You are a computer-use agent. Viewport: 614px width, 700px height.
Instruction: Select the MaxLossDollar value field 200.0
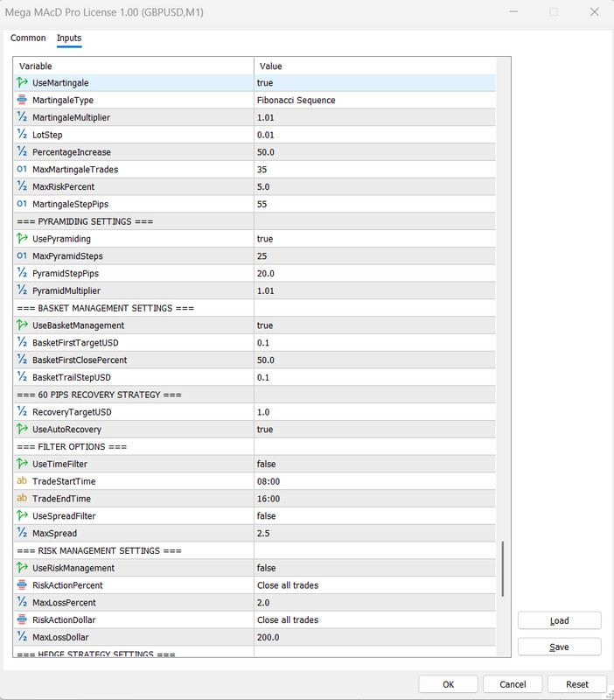tap(374, 637)
